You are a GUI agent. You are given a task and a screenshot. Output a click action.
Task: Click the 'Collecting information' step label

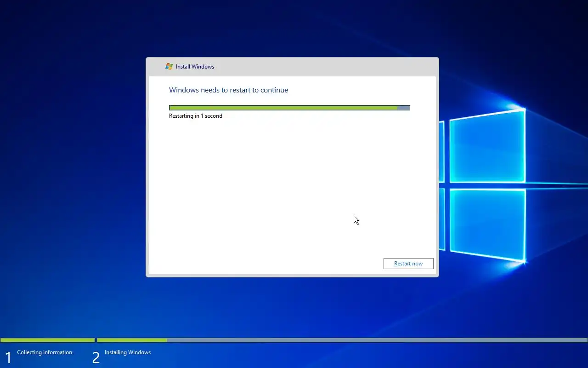pyautogui.click(x=45, y=352)
